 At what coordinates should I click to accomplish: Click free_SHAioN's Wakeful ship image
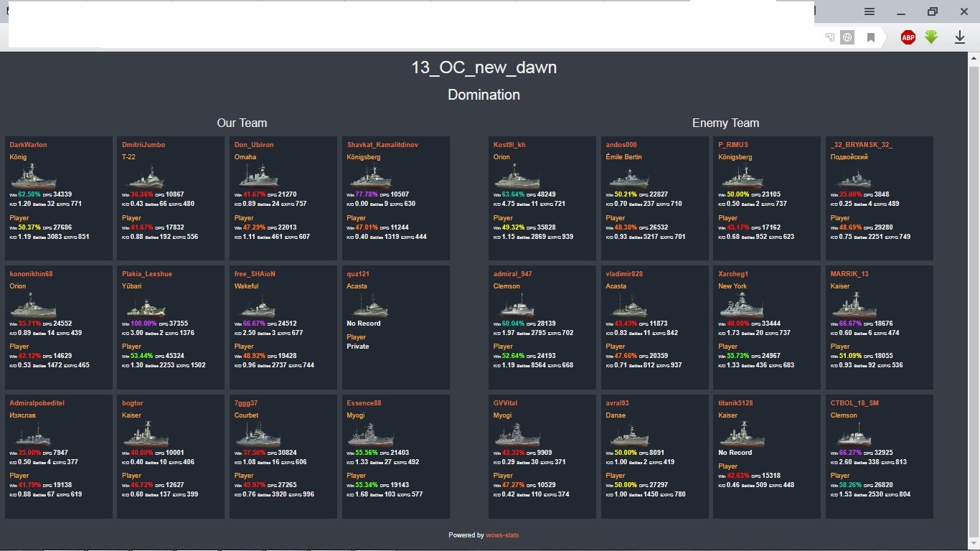(x=258, y=305)
